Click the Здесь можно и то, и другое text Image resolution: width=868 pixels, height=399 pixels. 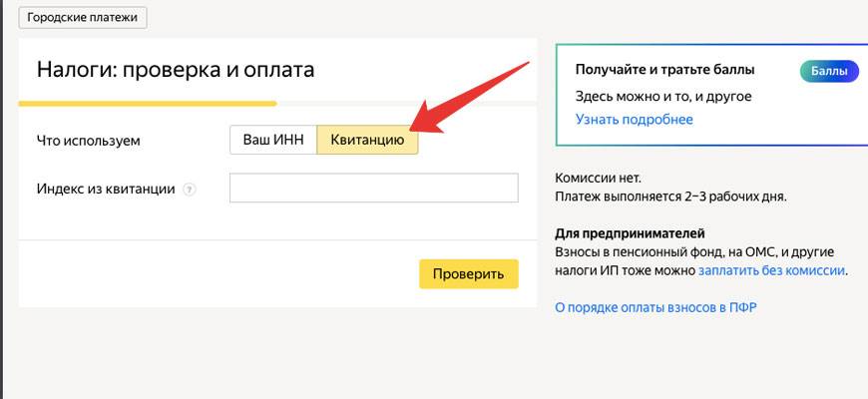point(663,97)
